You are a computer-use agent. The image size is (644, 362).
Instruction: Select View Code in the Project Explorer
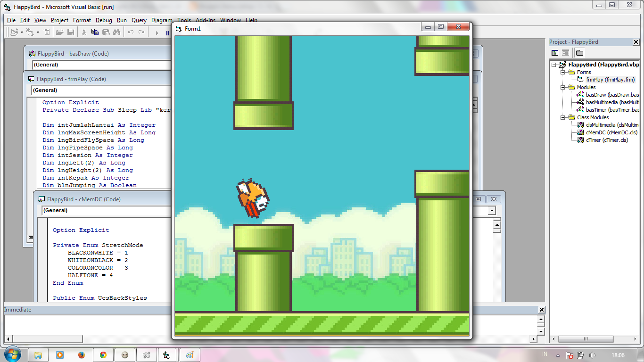pos(555,52)
